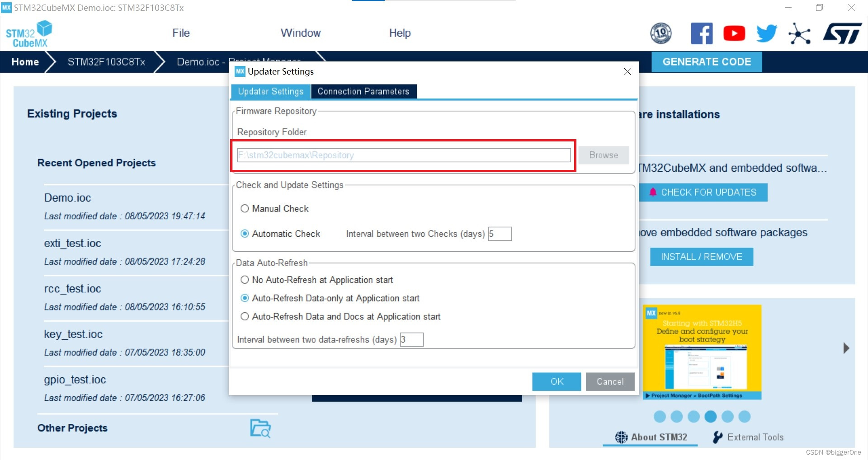
Task: Select No Auto-Refresh at Application start
Action: pyautogui.click(x=245, y=280)
